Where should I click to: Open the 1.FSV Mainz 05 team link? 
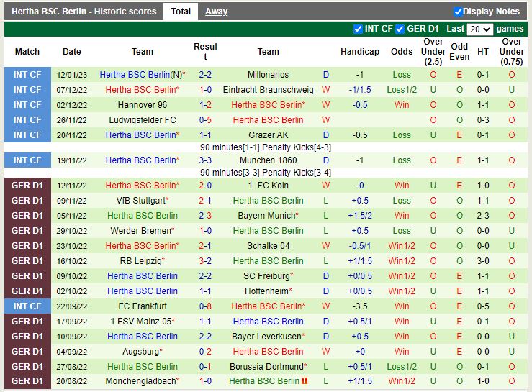(x=143, y=321)
